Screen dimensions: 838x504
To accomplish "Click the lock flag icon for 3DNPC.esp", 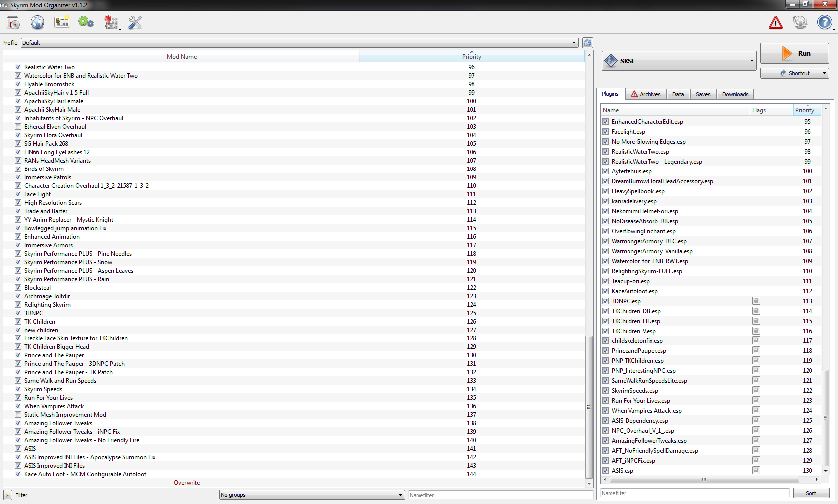I will point(756,301).
